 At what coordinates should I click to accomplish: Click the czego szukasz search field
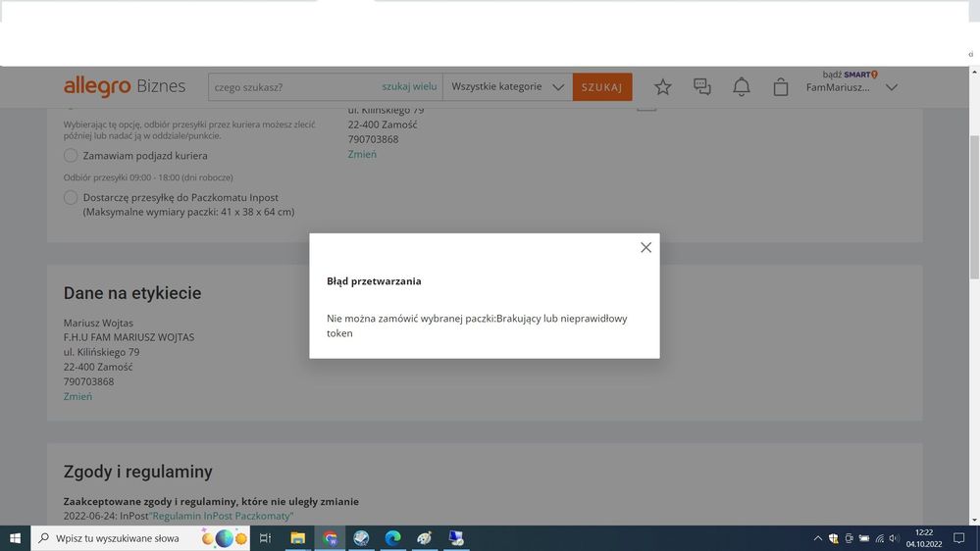pyautogui.click(x=294, y=87)
